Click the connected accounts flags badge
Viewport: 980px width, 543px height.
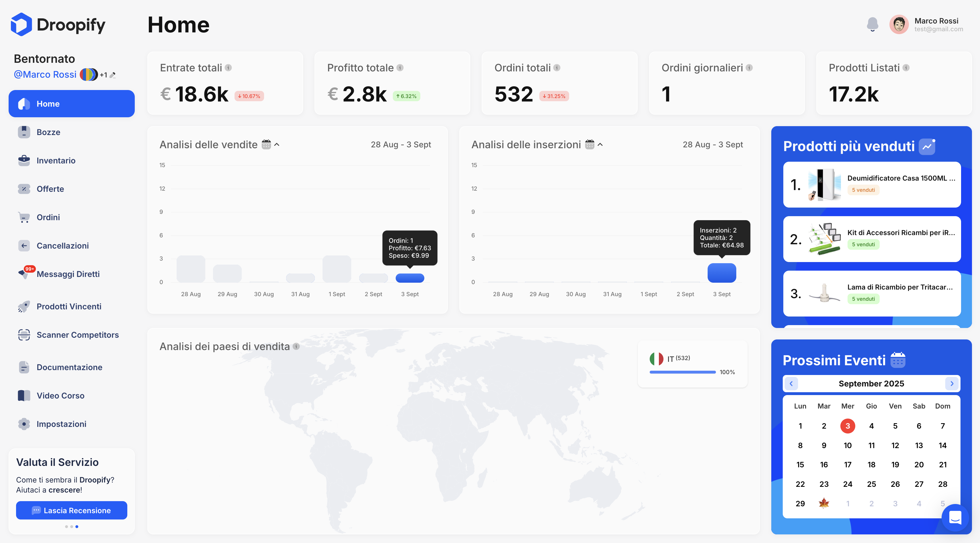[x=89, y=75]
